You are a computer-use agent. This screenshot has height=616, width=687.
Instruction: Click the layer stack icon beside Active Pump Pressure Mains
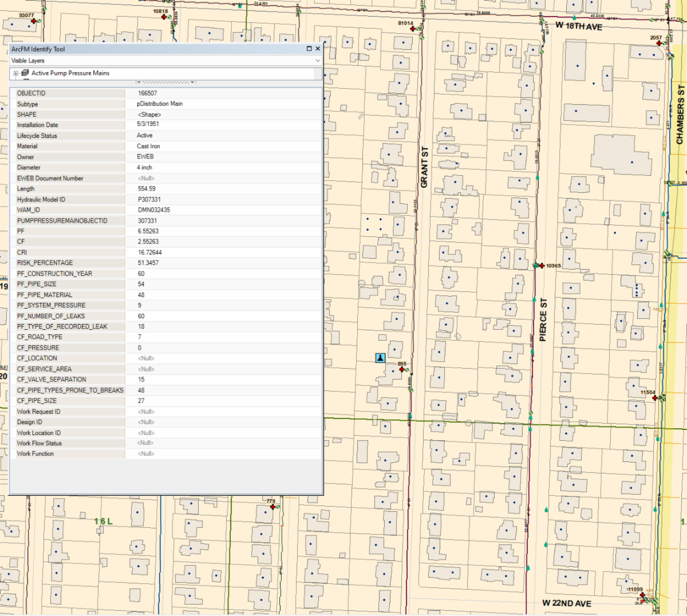25,73
